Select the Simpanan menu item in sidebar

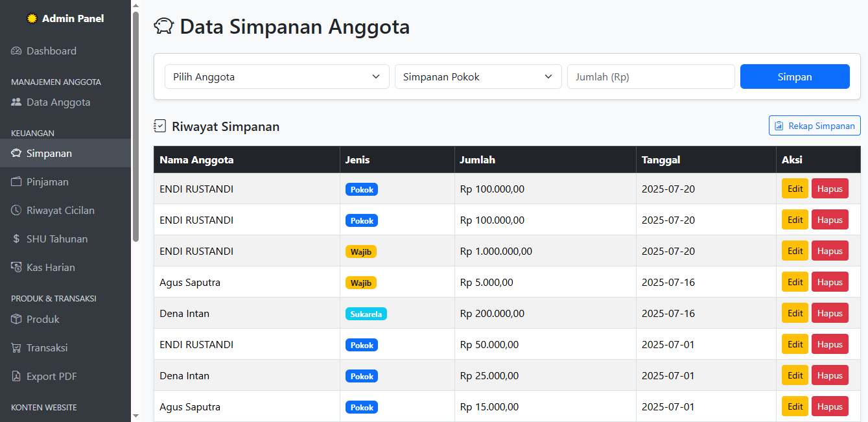coord(49,154)
